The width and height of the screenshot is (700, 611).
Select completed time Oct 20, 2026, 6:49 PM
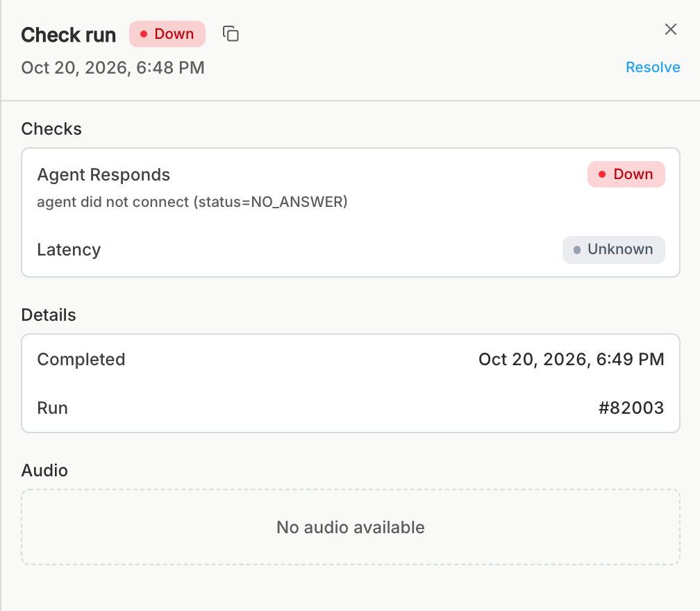point(572,360)
